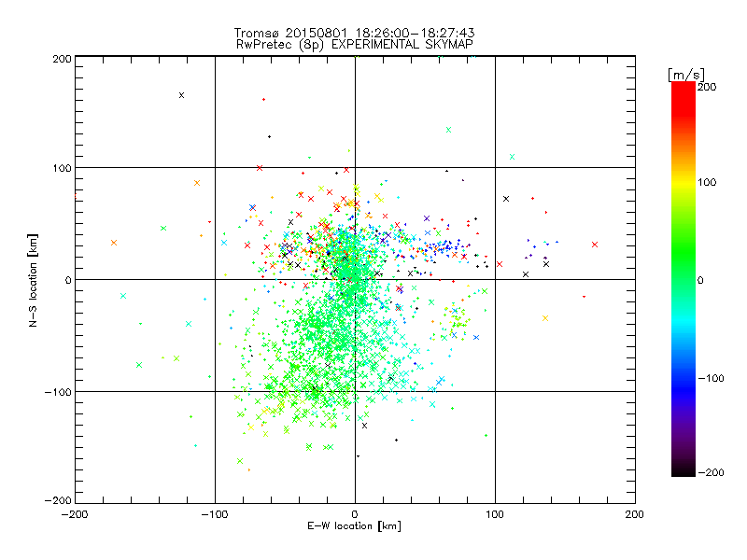
Task: Click the y-axis tick label '200'
Action: [62, 59]
